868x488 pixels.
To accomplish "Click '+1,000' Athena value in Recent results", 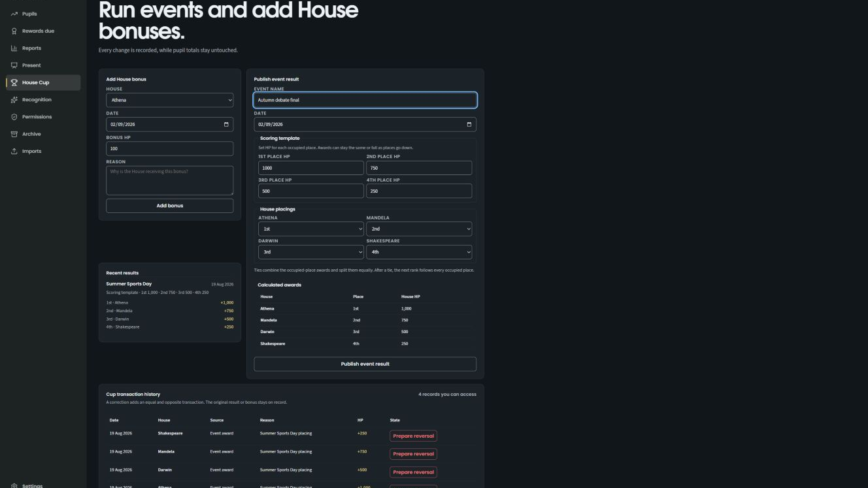I will 227,302.
